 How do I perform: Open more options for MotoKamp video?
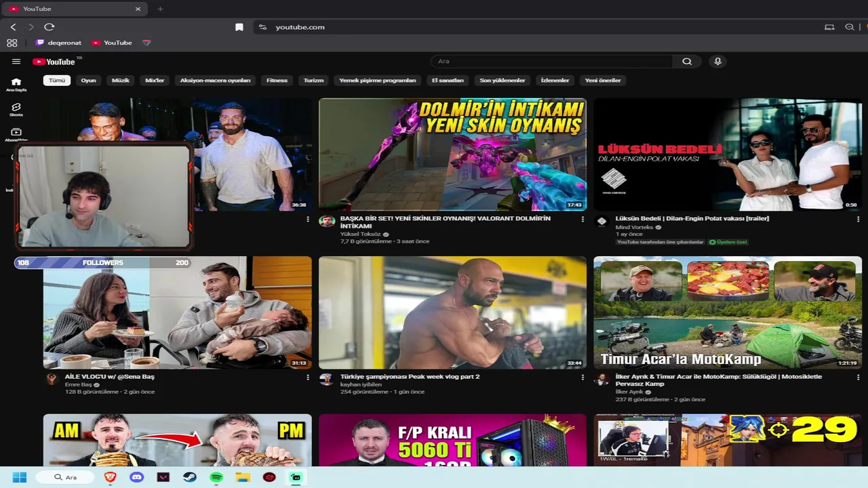click(x=858, y=377)
